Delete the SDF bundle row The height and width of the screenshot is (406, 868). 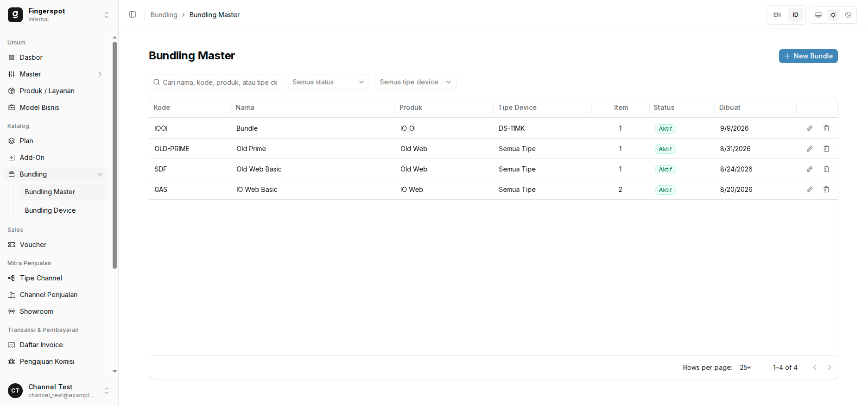click(826, 169)
